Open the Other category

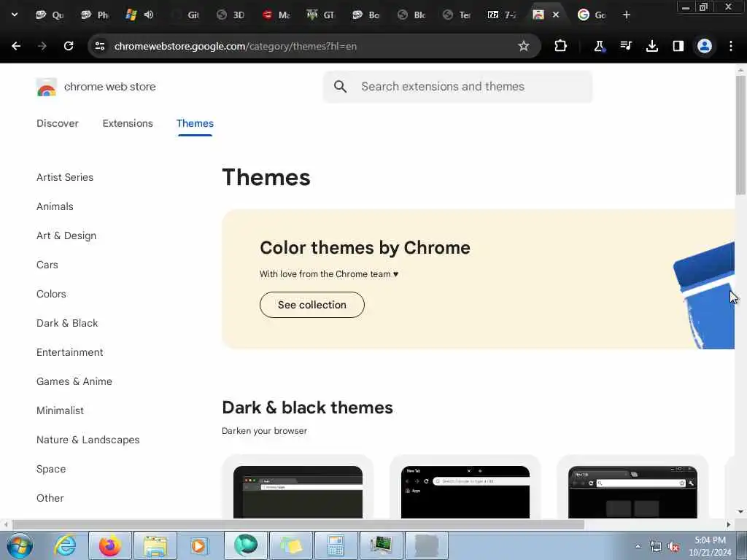pyautogui.click(x=50, y=498)
